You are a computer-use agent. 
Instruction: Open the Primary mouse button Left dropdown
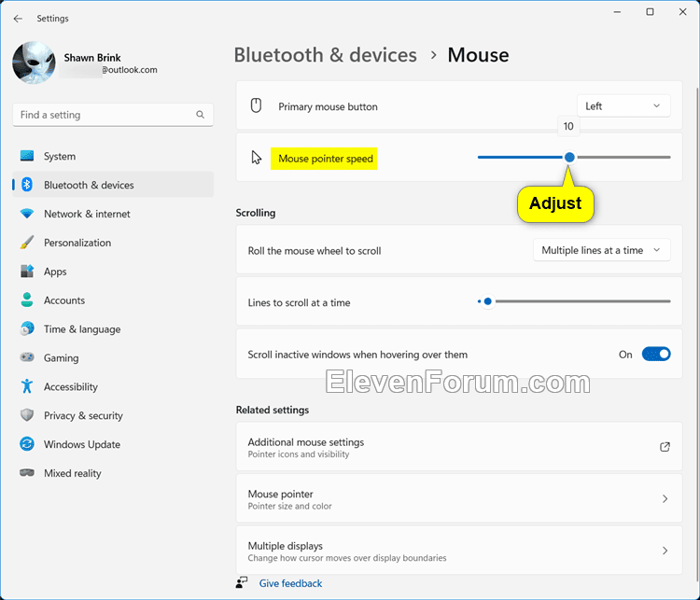point(623,105)
